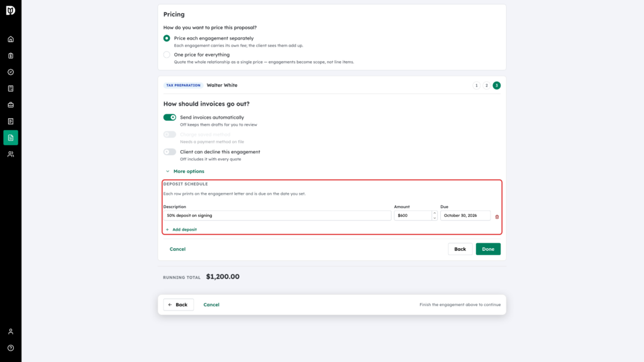Edit the deposit Description field
644x362 pixels.
click(x=277, y=216)
